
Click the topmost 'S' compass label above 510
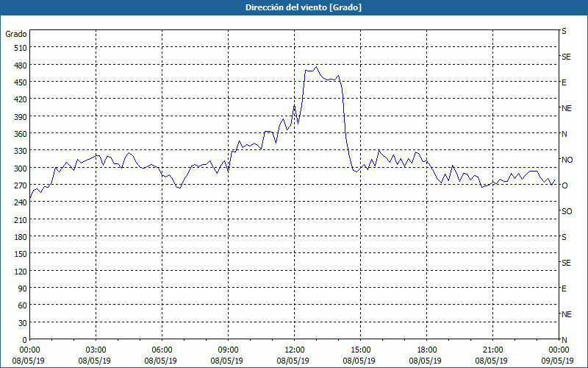[x=564, y=31]
